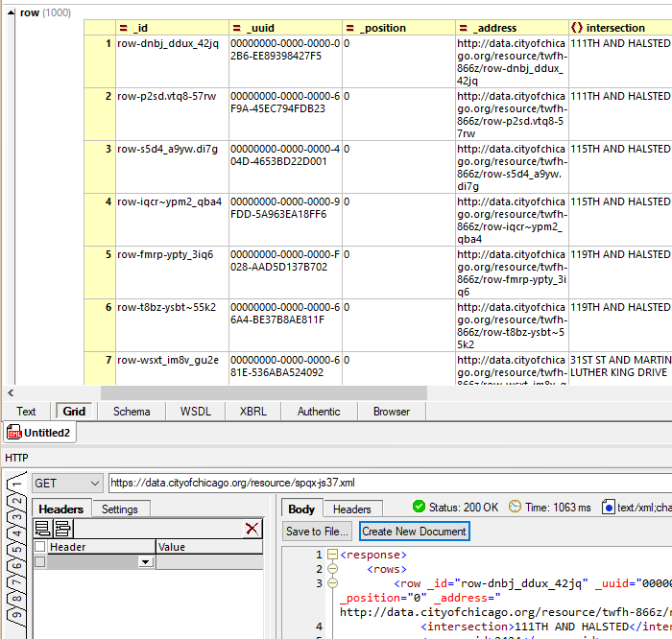The height and width of the screenshot is (639, 672).
Task: Delete header using red X icon
Action: coord(252,529)
